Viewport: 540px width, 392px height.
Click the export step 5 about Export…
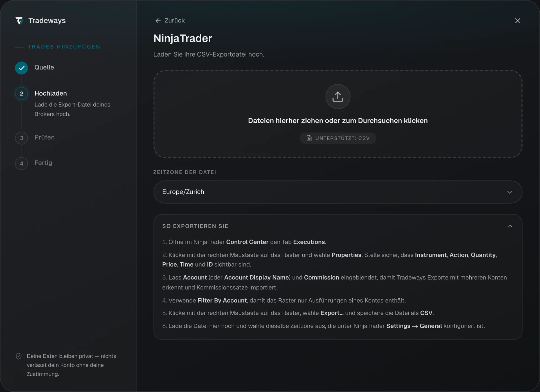pos(298,313)
